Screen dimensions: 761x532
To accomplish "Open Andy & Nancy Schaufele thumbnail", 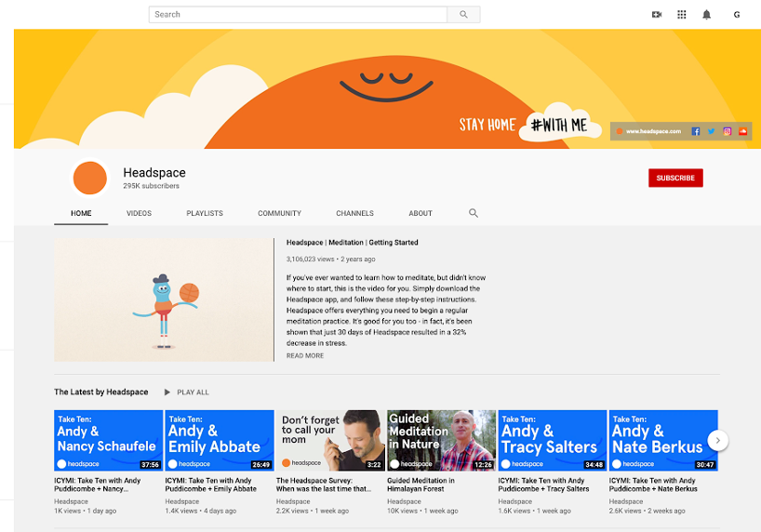I will pyautogui.click(x=108, y=440).
